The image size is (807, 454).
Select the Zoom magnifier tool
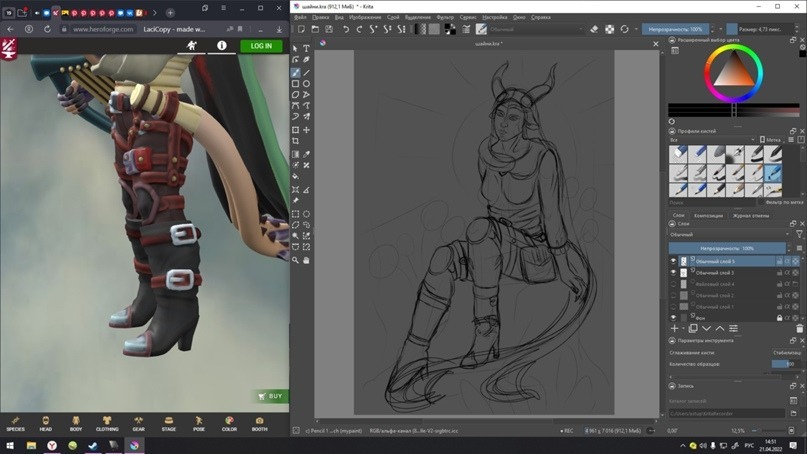[x=295, y=260]
